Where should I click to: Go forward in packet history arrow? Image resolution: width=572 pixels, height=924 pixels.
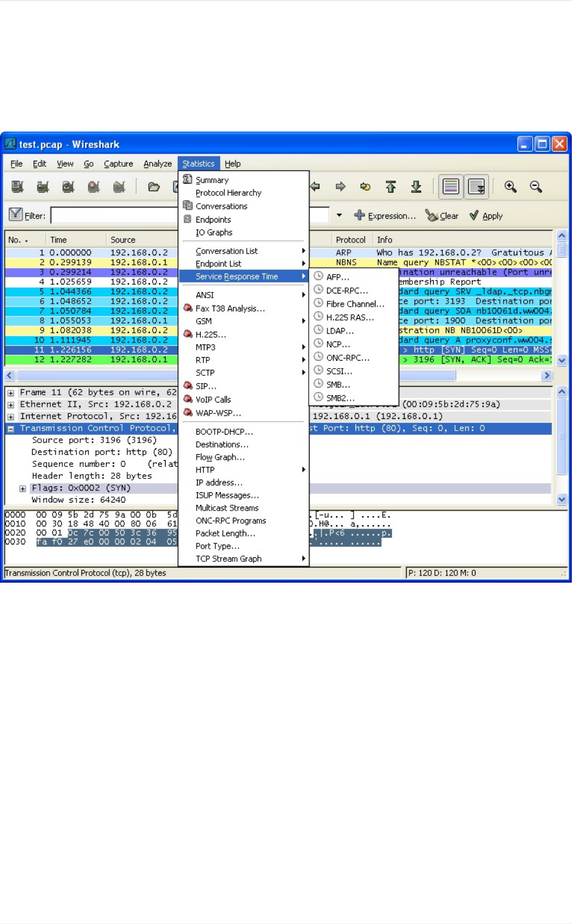click(340, 187)
